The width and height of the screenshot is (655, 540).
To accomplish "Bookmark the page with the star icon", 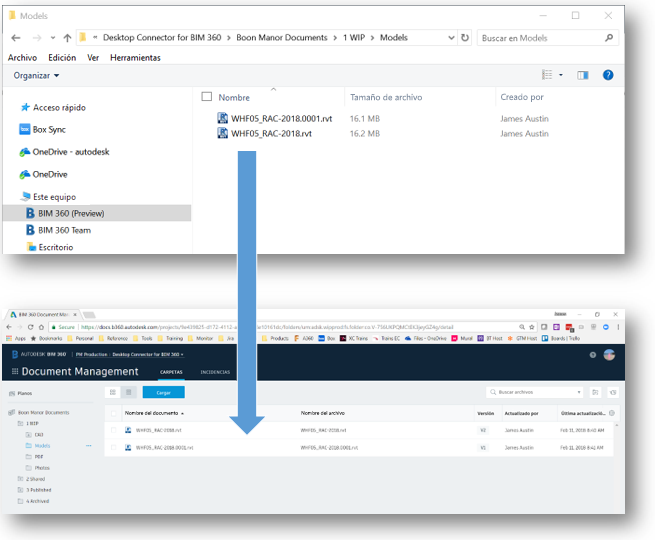I will point(531,327).
